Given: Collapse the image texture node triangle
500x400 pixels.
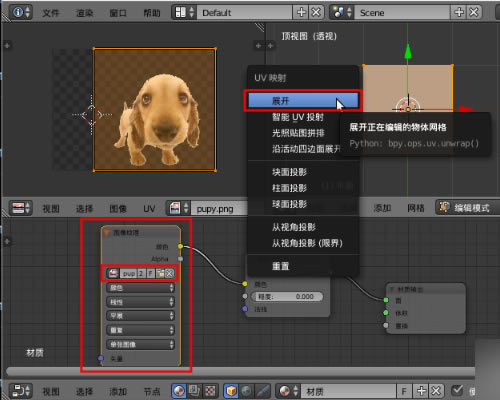Looking at the screenshot, I should pos(107,232).
